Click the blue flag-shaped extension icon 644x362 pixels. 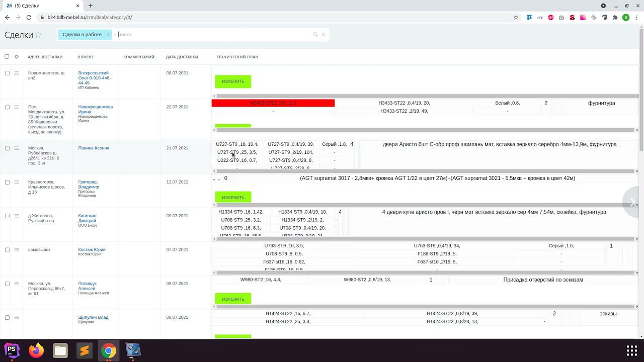click(x=529, y=17)
